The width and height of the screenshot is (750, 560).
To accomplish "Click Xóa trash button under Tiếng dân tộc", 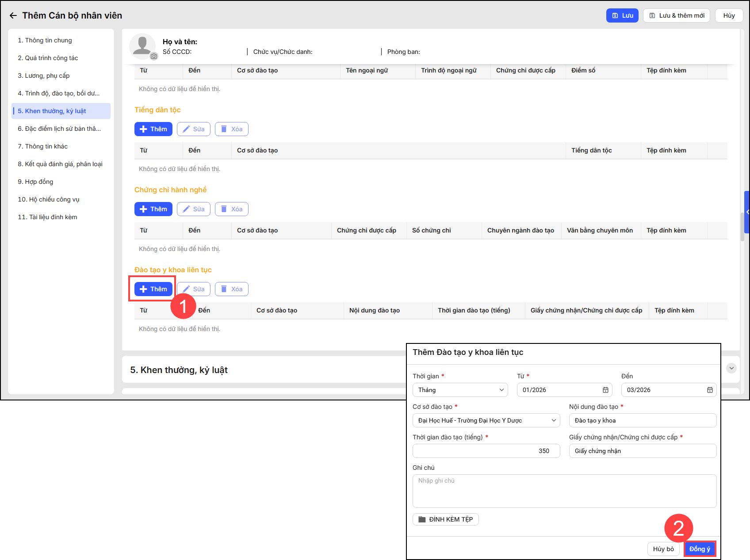I will click(x=231, y=129).
